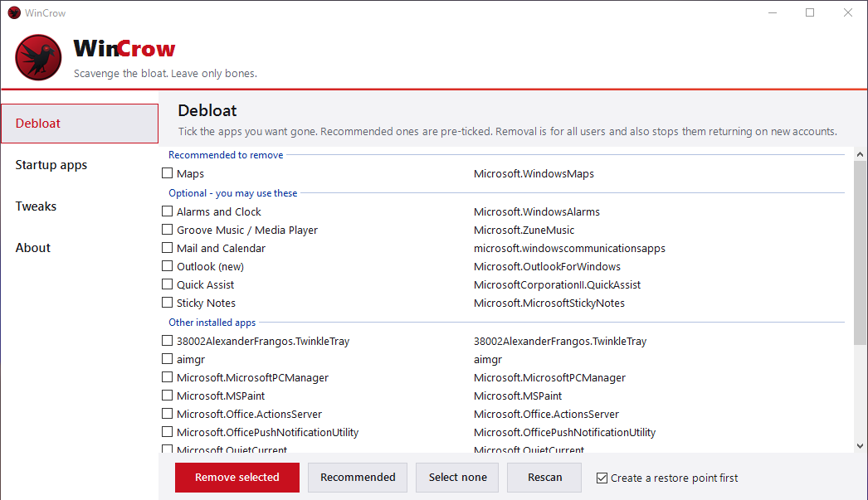This screenshot has width=868, height=500.
Task: Select the Debloat sidebar item
Action: click(80, 124)
